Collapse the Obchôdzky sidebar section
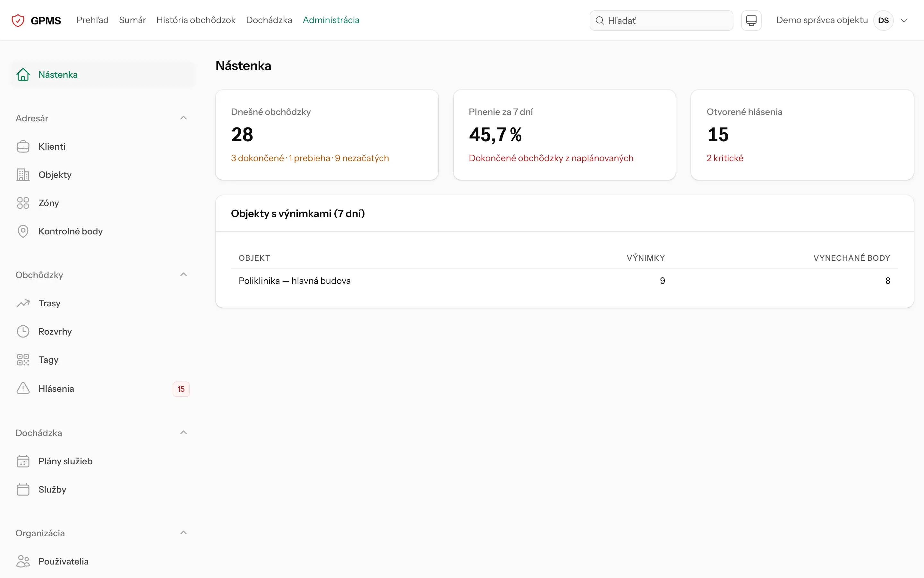 (x=183, y=275)
